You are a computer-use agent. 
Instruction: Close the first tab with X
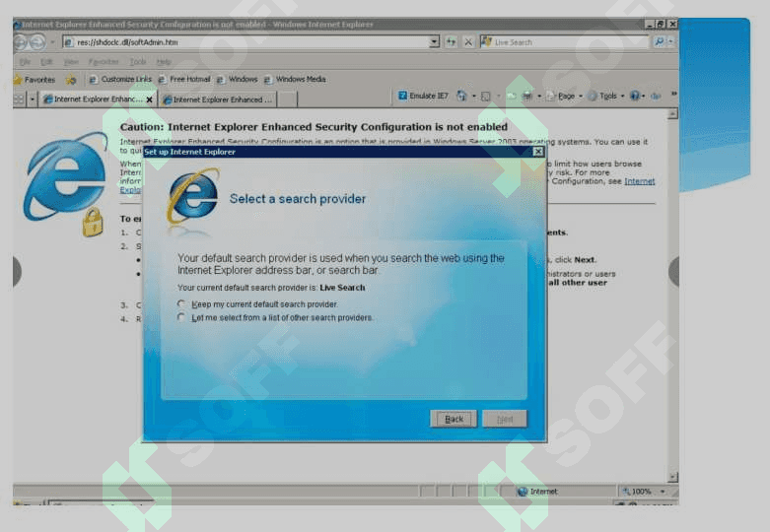[x=149, y=100]
